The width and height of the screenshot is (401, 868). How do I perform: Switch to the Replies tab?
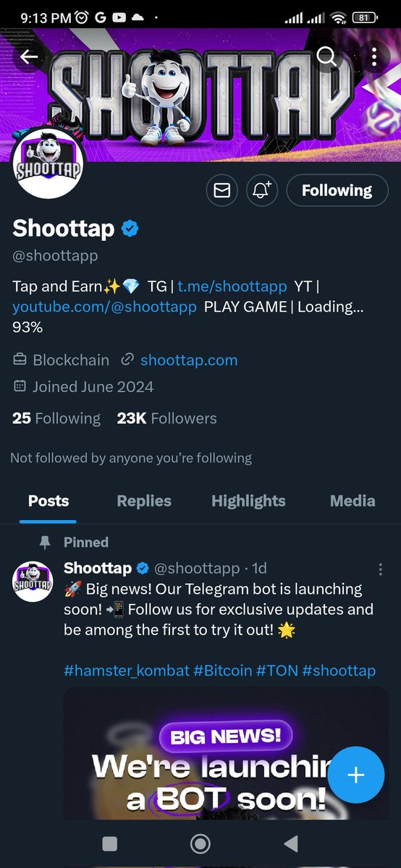coord(144,501)
